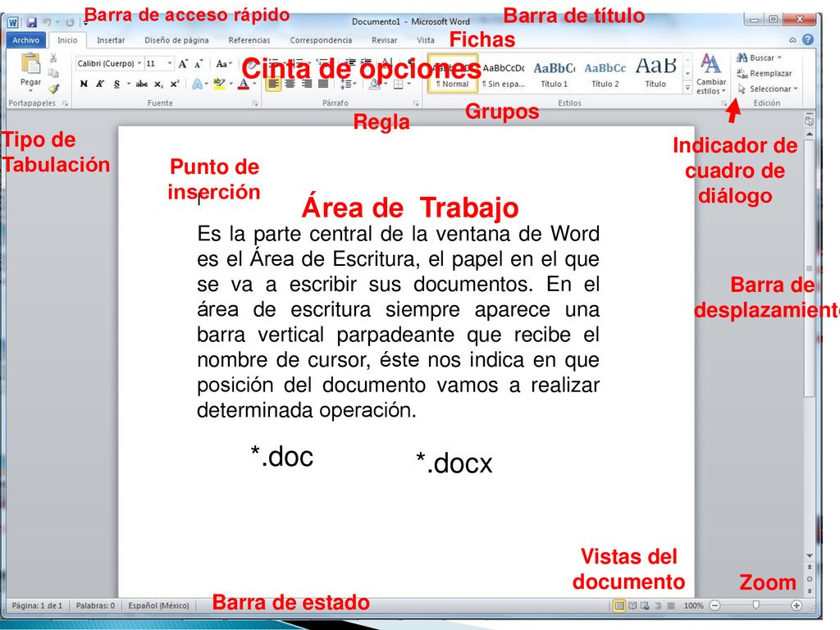Open the font size 11 dropdown
Viewport: 840px width, 630px height.
tap(169, 63)
